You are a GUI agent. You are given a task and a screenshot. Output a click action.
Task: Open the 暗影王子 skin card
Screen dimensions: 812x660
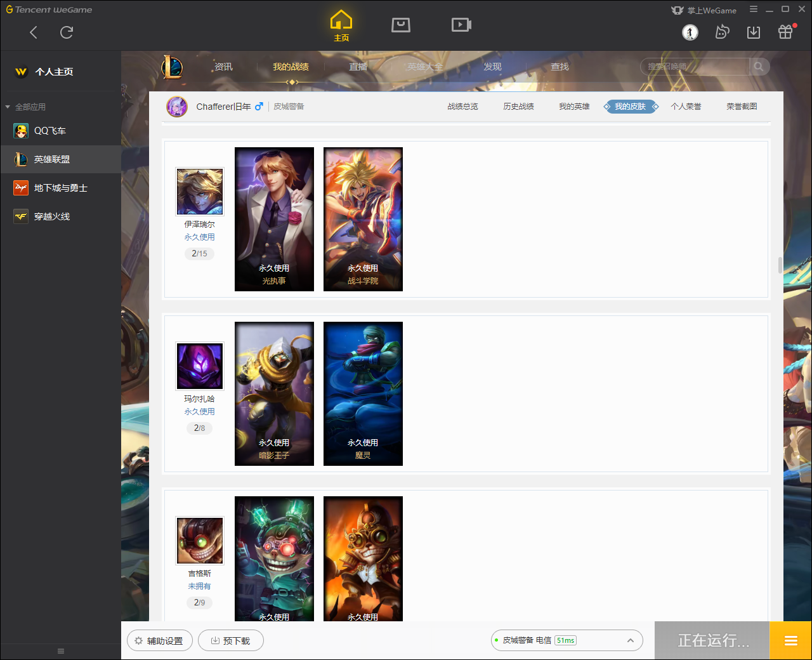coord(274,393)
